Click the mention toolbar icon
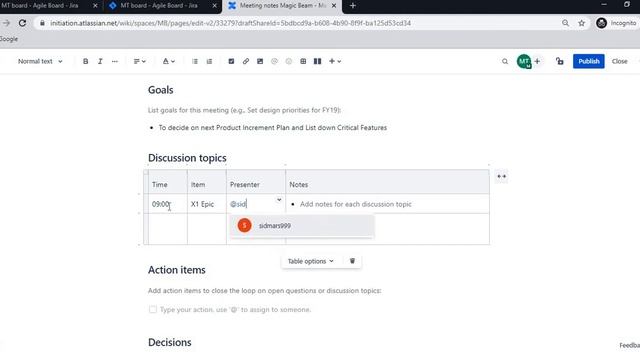The width and height of the screenshot is (640, 360). 274,61
